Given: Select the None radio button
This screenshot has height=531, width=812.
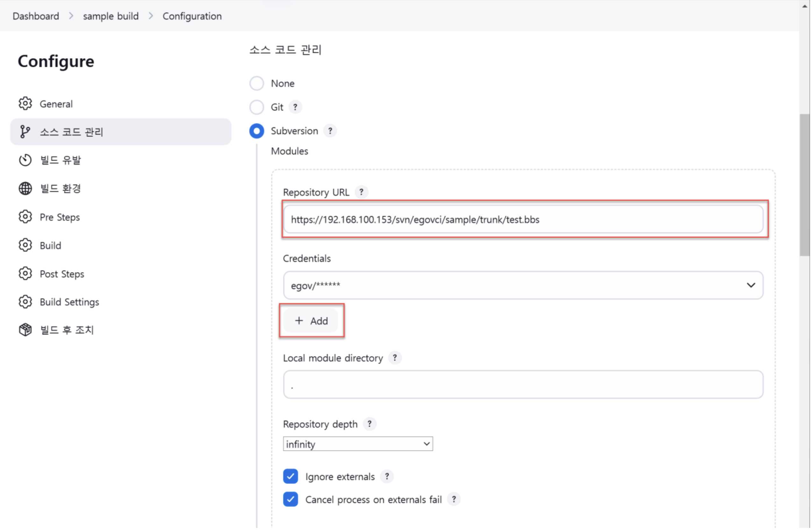Looking at the screenshot, I should [x=257, y=83].
